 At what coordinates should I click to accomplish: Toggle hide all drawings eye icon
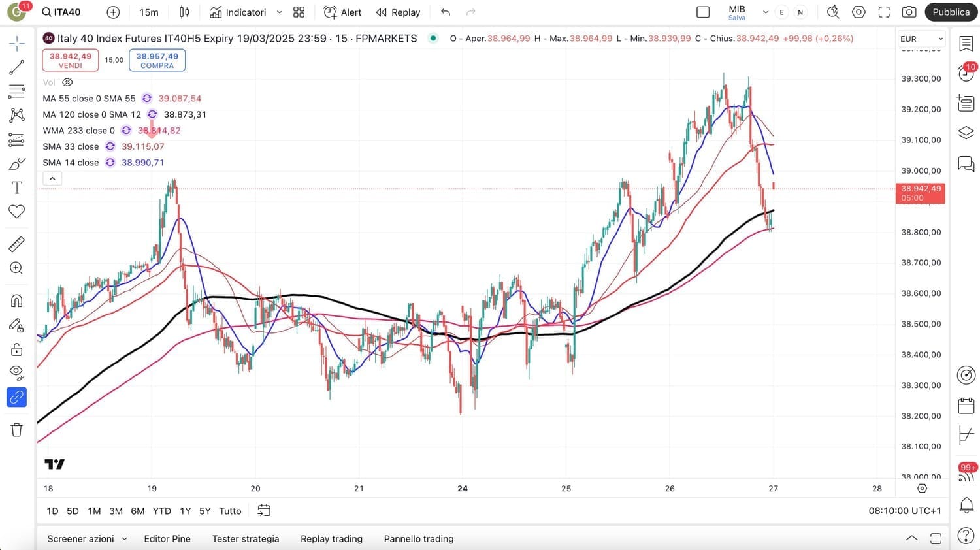click(17, 373)
